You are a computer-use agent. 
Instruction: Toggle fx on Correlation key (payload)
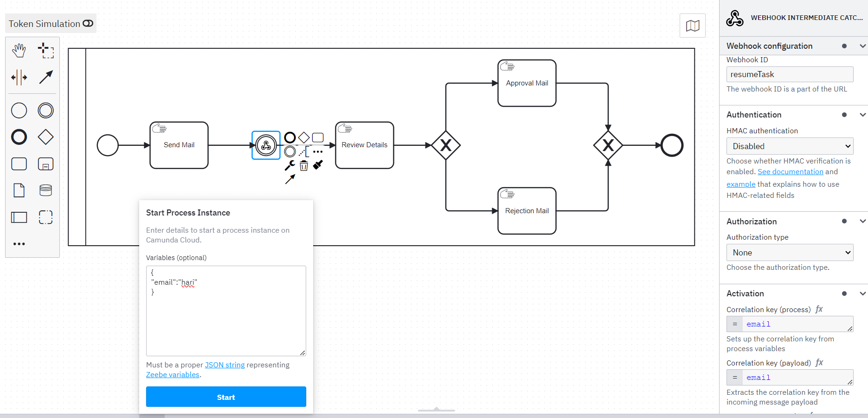point(819,363)
